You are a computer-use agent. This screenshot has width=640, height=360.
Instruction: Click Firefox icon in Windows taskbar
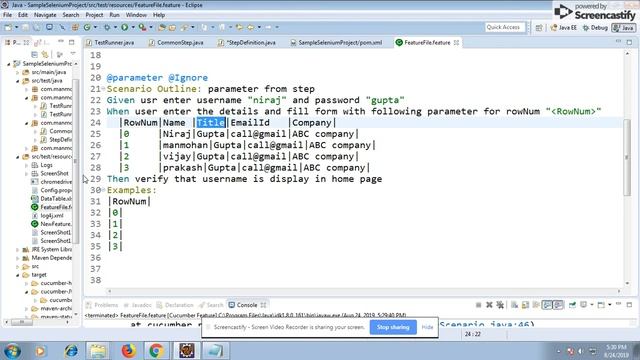pos(129,351)
